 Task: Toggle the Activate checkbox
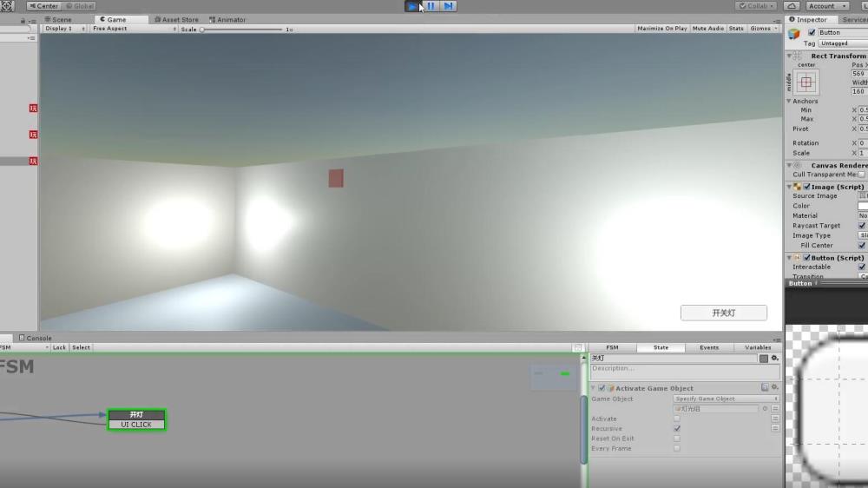677,419
